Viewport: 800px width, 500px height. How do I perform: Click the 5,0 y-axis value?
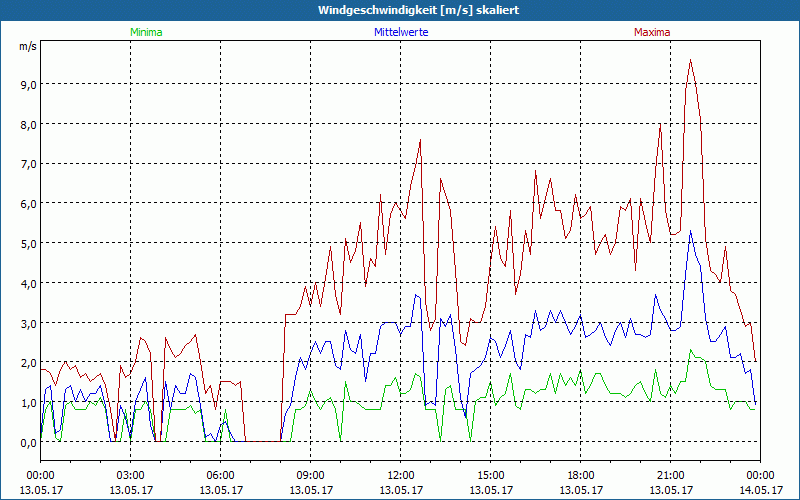(x=29, y=243)
